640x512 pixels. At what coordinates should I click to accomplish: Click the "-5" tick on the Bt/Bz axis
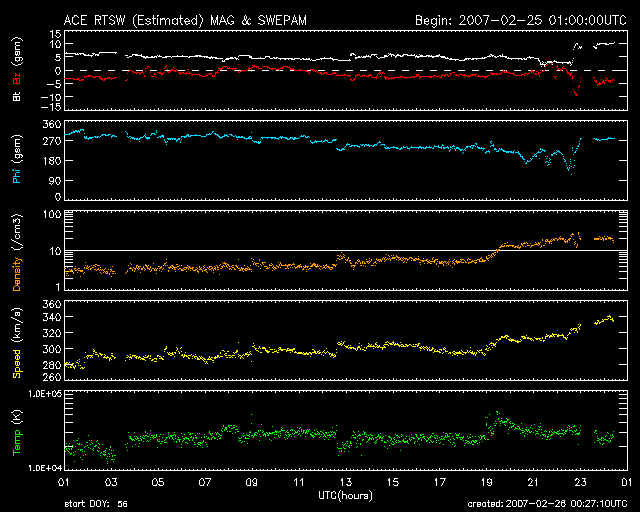click(x=54, y=84)
